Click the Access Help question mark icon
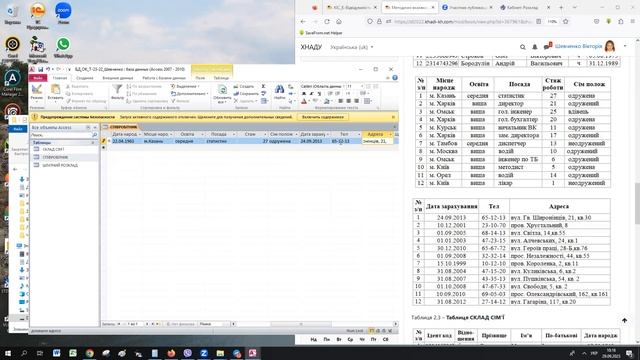The height and width of the screenshot is (360, 640). pos(395,78)
